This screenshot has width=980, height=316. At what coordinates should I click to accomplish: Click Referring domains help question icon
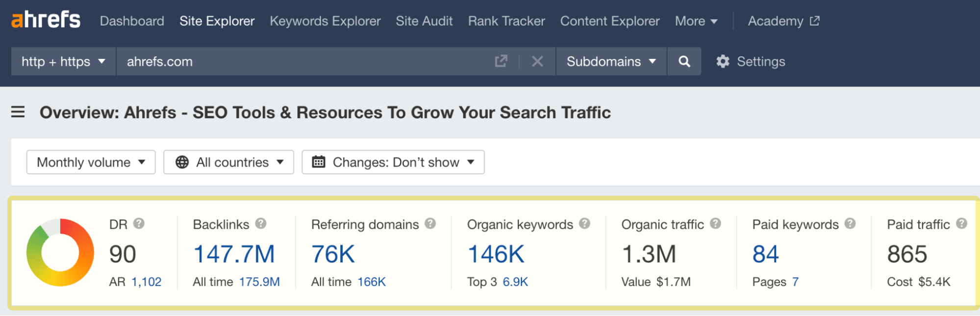(430, 224)
